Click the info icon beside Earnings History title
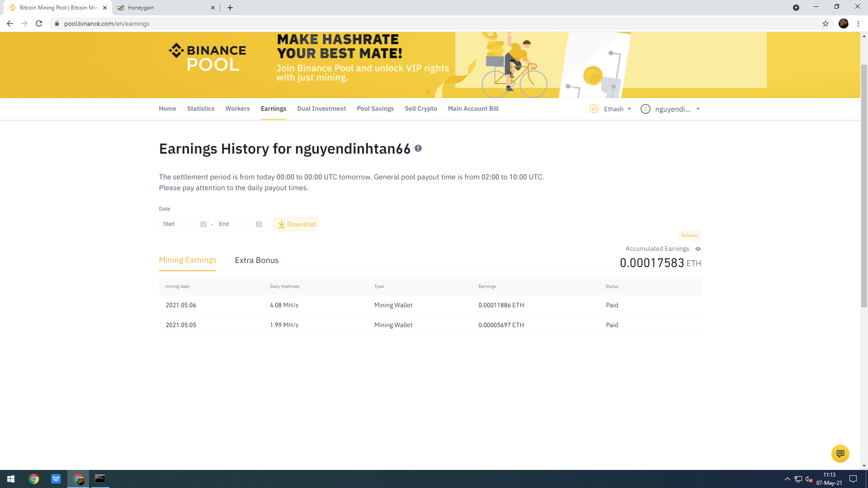 418,148
